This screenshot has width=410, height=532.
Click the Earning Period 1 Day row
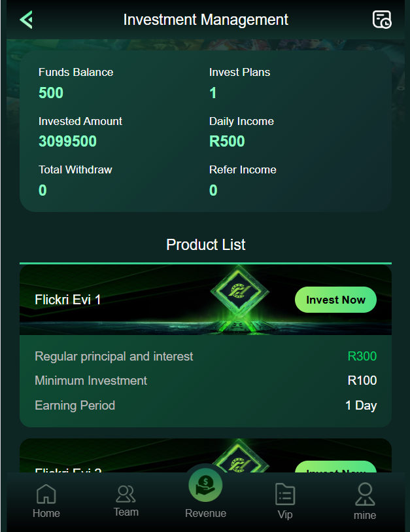[205, 406]
